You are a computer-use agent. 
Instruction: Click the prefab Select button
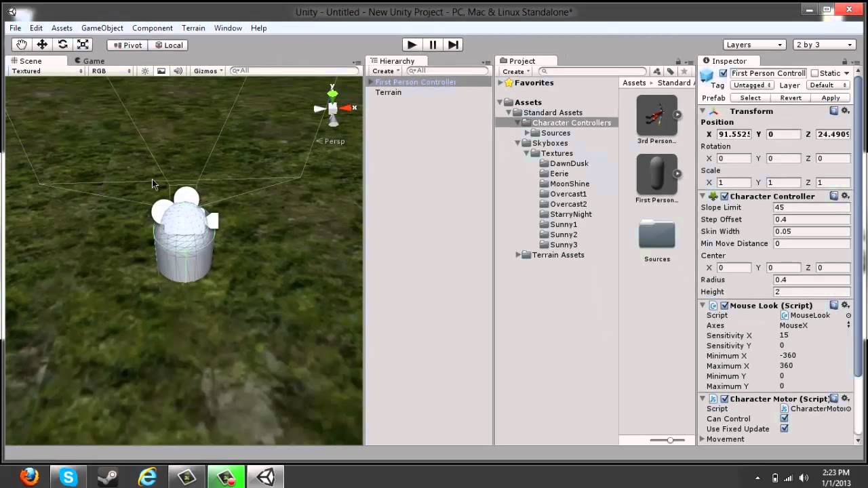click(x=750, y=98)
